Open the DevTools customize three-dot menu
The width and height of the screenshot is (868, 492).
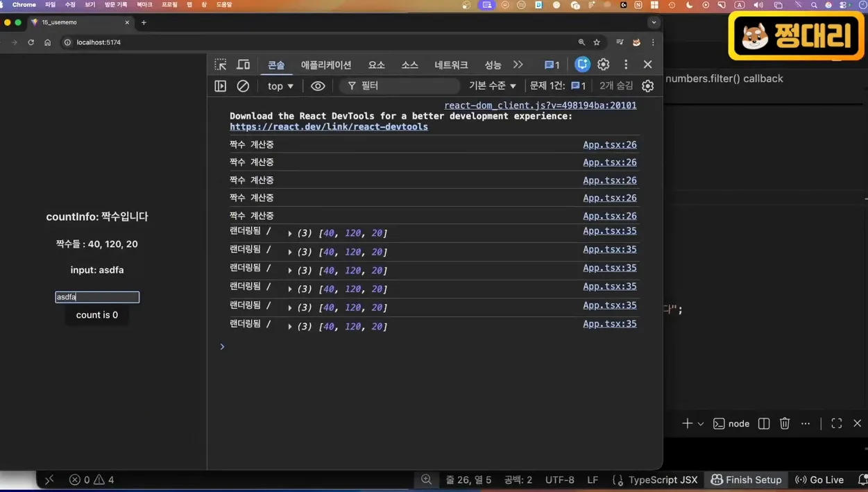(x=626, y=65)
